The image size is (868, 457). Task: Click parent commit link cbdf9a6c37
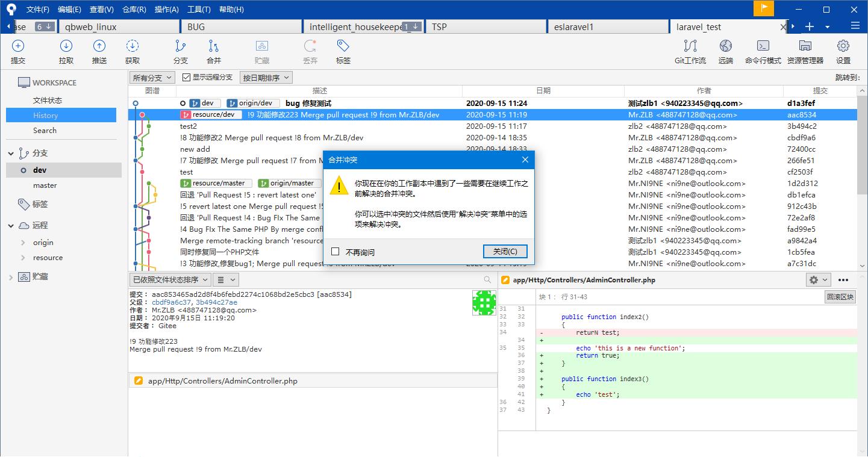click(172, 302)
